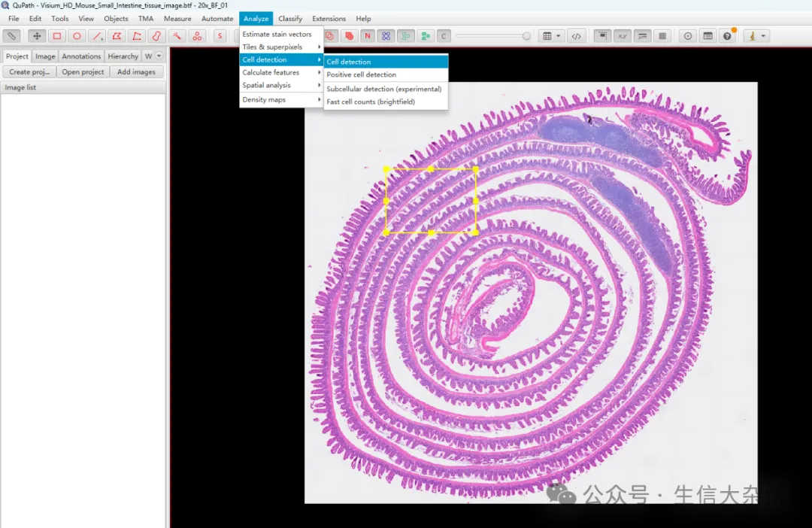Click the microscope icon in the toolbar
The image size is (812, 528).
pyautogui.click(x=753, y=36)
